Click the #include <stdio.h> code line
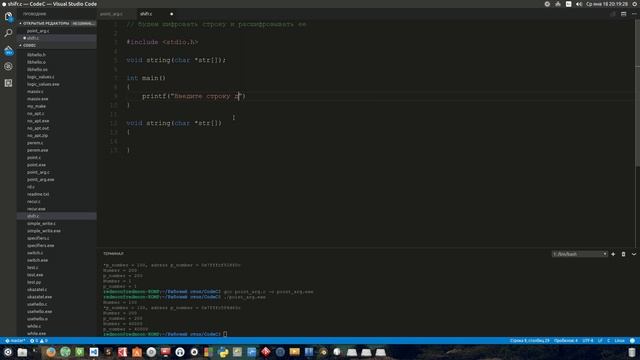 click(x=162, y=42)
